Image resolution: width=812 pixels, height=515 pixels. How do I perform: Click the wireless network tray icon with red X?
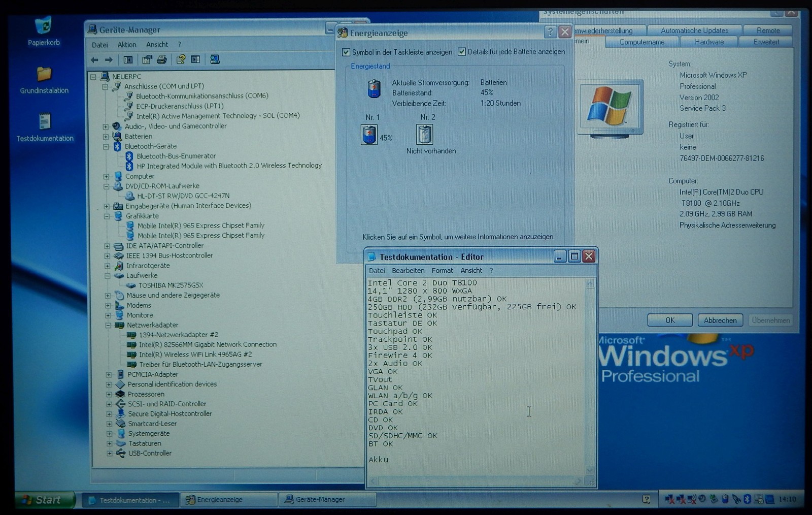[691, 500]
